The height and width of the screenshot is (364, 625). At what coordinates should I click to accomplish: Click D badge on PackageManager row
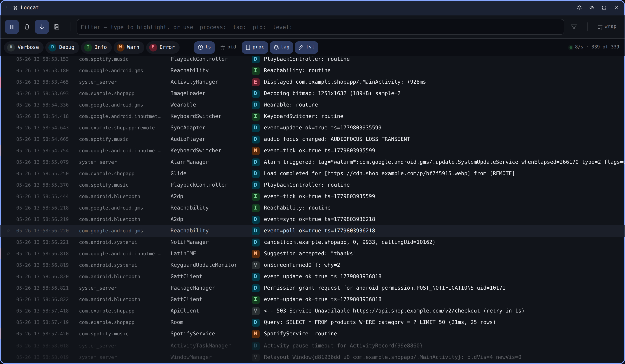pyautogui.click(x=256, y=288)
